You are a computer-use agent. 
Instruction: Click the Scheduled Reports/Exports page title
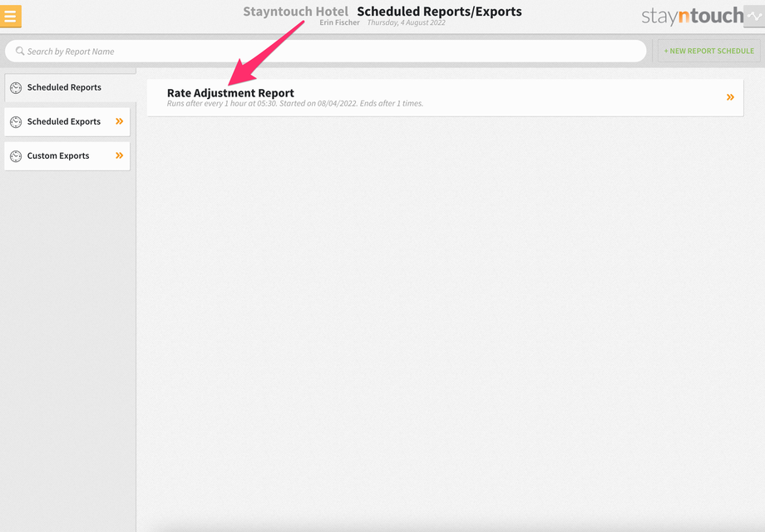[439, 11]
